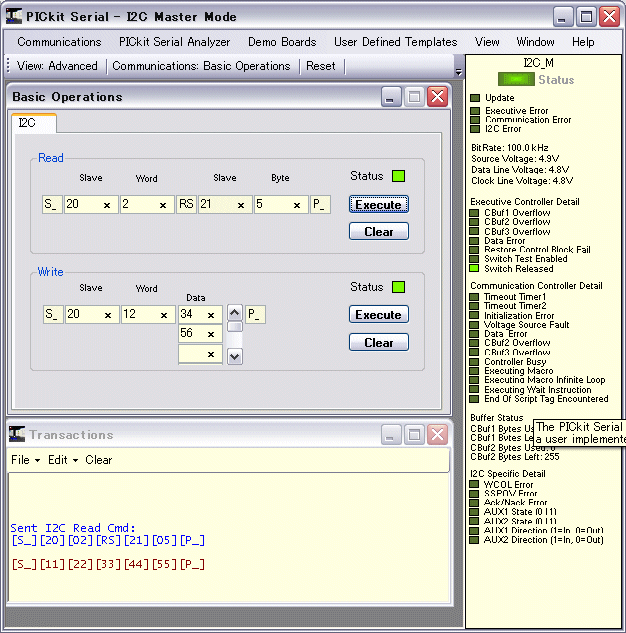The height and width of the screenshot is (633, 626).
Task: Open the Help menu
Action: click(583, 42)
